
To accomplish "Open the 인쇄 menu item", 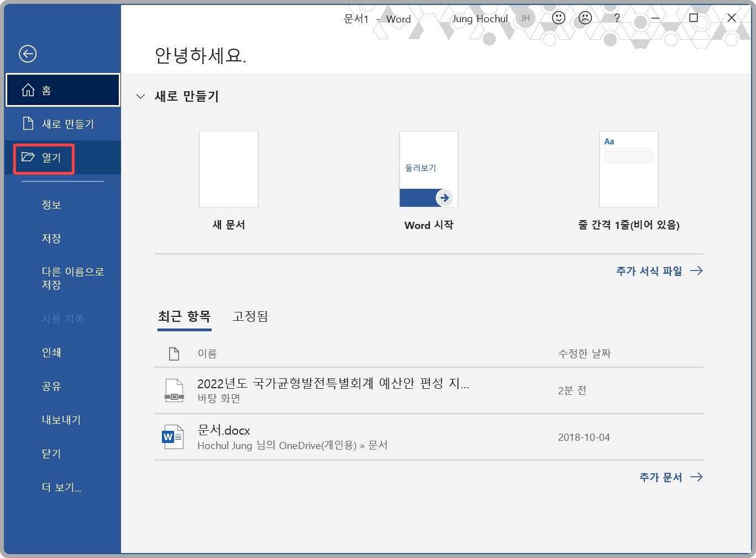I will [x=51, y=352].
